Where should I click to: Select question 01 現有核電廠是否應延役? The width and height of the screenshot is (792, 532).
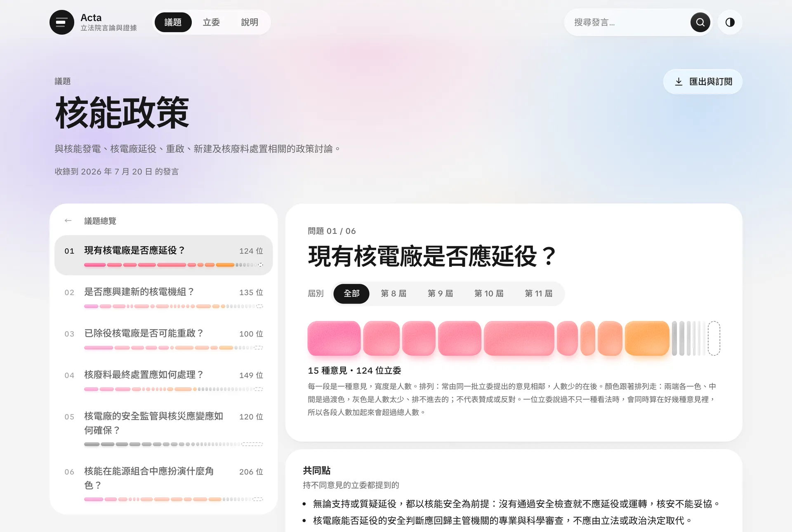point(164,255)
